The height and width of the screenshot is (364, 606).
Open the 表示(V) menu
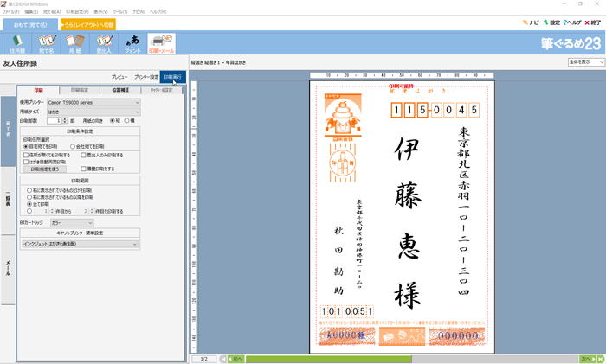pos(100,12)
